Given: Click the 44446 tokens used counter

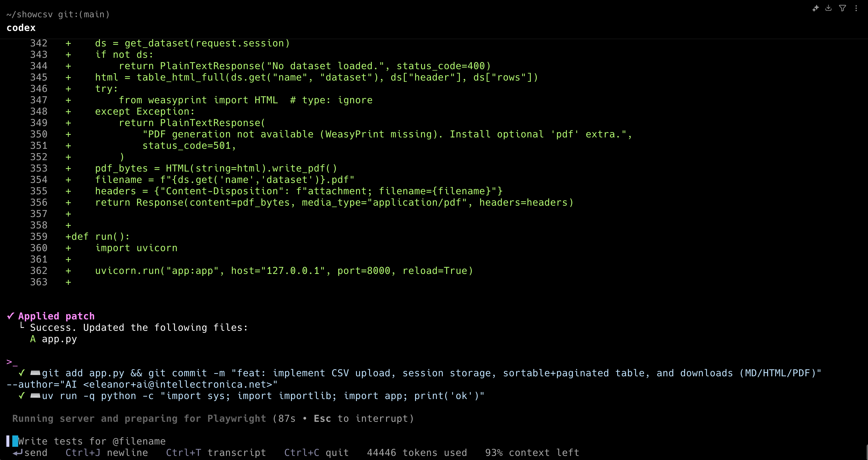Looking at the screenshot, I should click(x=416, y=452).
